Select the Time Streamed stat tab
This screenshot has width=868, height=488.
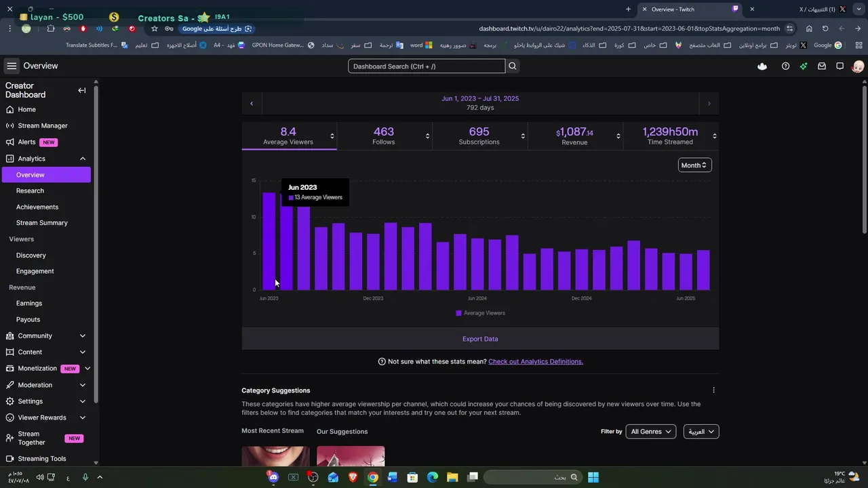[671, 136]
